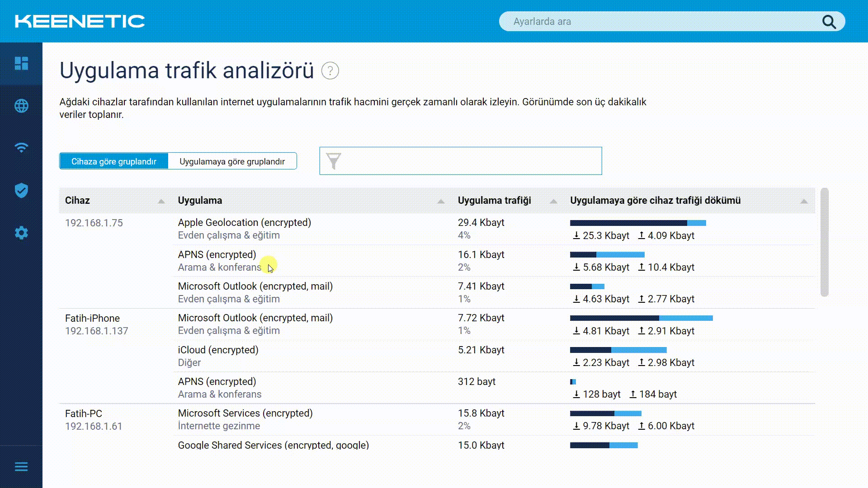Open the settings gear sidebar icon
The width and height of the screenshot is (868, 488).
pyautogui.click(x=21, y=233)
